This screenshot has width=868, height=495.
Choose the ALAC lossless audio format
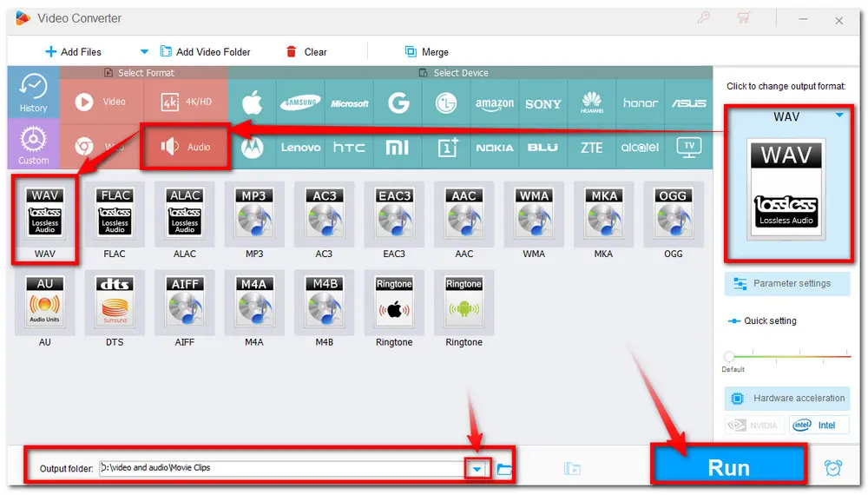point(184,221)
